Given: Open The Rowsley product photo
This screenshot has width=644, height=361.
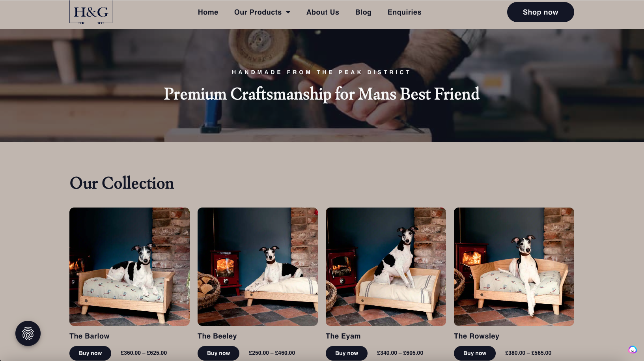Looking at the screenshot, I should point(514,267).
